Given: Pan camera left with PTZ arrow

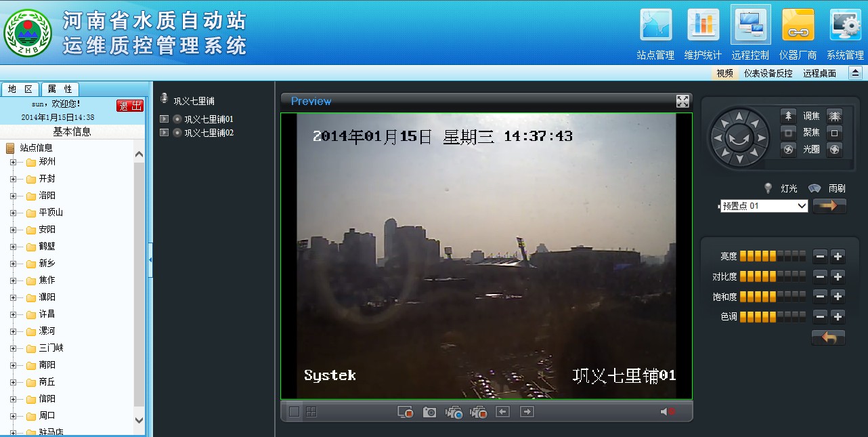Looking at the screenshot, I should pos(717,138).
